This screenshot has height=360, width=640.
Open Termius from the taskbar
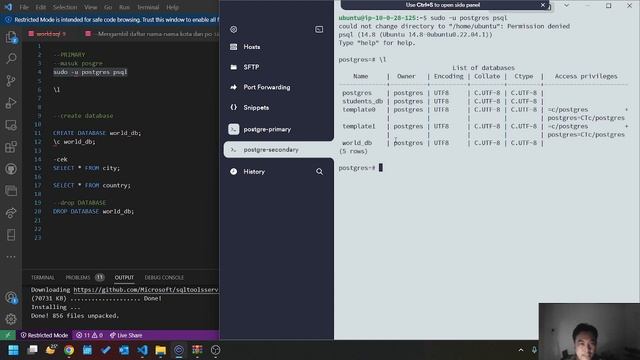[179, 350]
